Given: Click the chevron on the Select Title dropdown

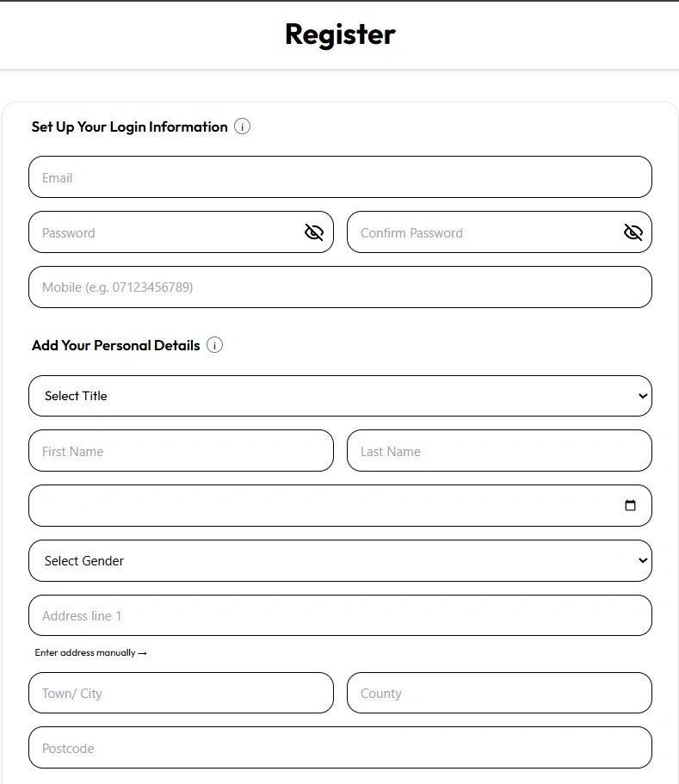Looking at the screenshot, I should coord(641,396).
